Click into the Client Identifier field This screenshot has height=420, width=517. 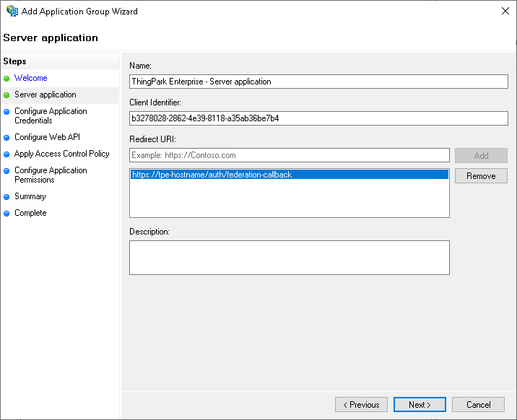(318, 118)
